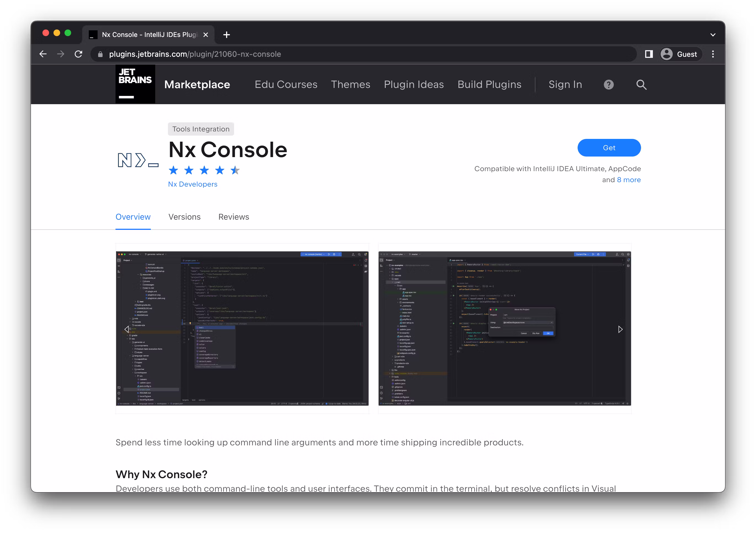This screenshot has height=533, width=756.
Task: Open browser side panel icon
Action: pos(649,54)
